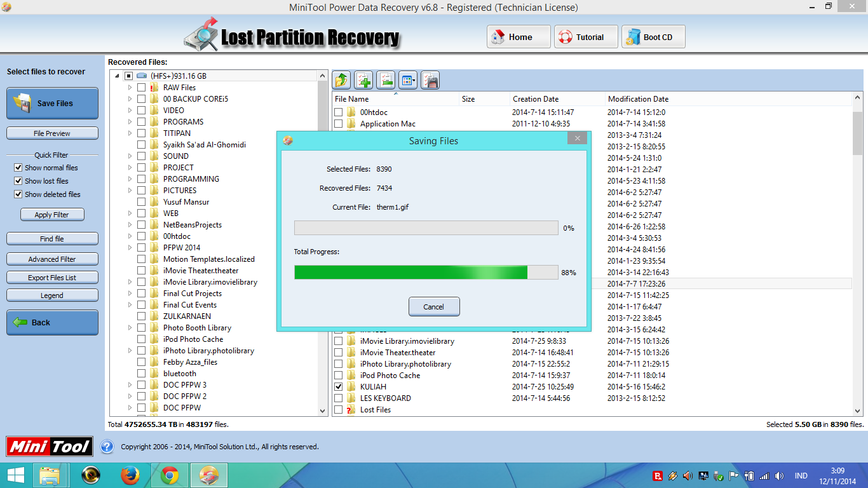Screen dimensions: 868x488
Task: Open File Explorer from the taskbar
Action: (50, 475)
